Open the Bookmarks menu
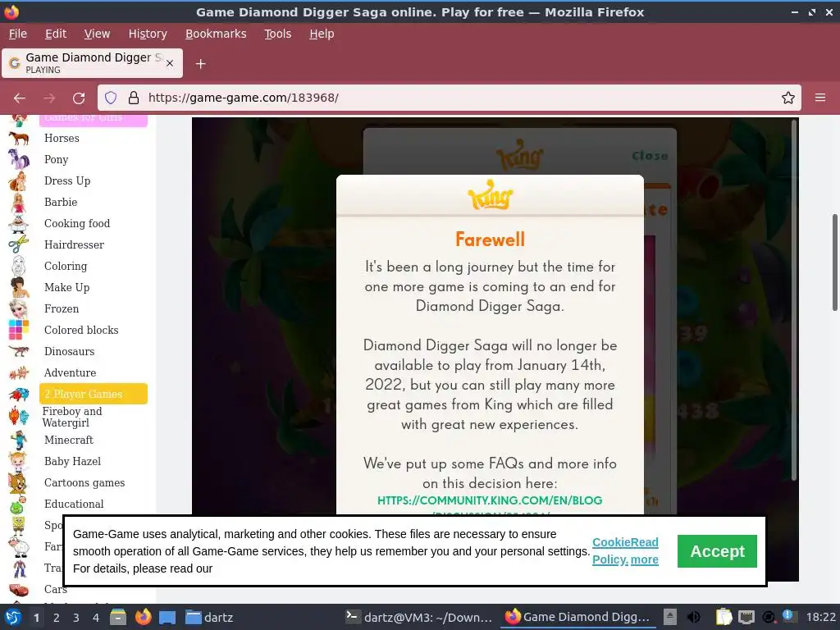This screenshot has width=840, height=630. 216,34
